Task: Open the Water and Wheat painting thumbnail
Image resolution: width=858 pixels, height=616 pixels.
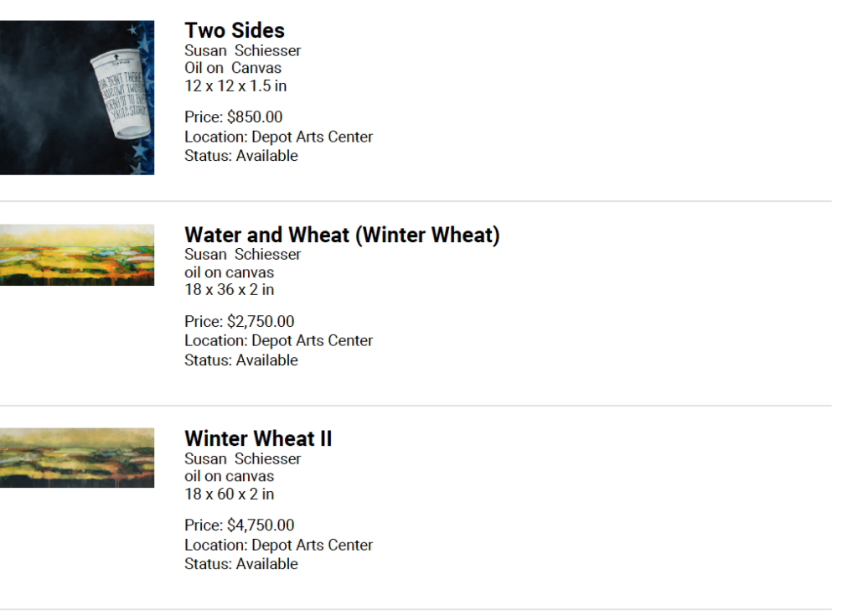Action: pyautogui.click(x=76, y=255)
